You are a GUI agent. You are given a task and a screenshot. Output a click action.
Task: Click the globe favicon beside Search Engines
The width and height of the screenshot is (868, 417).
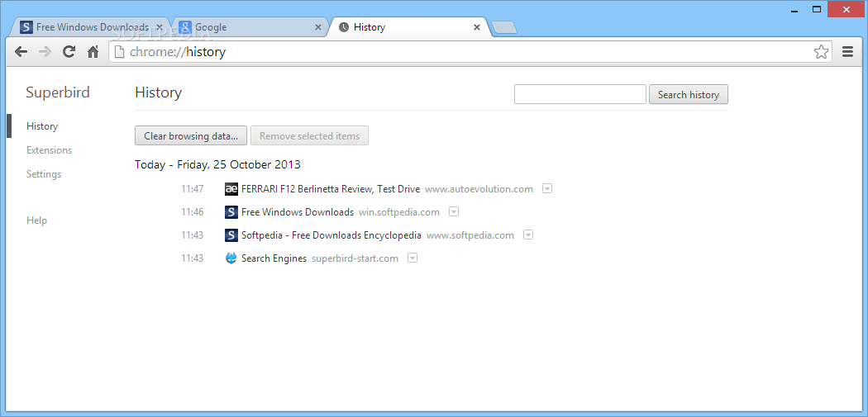[x=231, y=258]
